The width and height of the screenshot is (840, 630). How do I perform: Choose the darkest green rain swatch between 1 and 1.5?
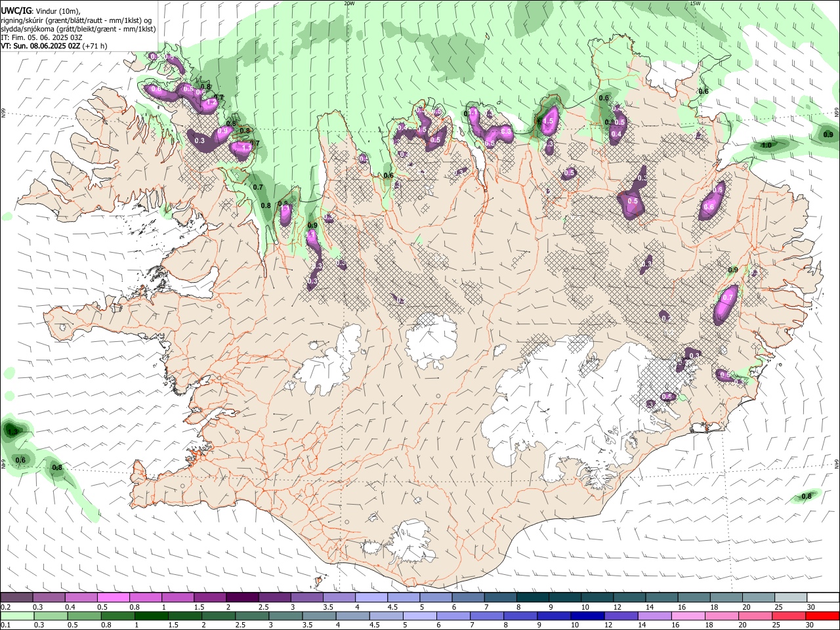(x=151, y=616)
